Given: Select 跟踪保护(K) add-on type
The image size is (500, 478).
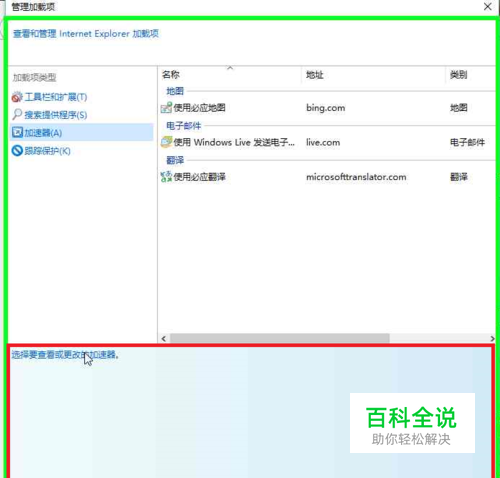Looking at the screenshot, I should click(47, 151).
